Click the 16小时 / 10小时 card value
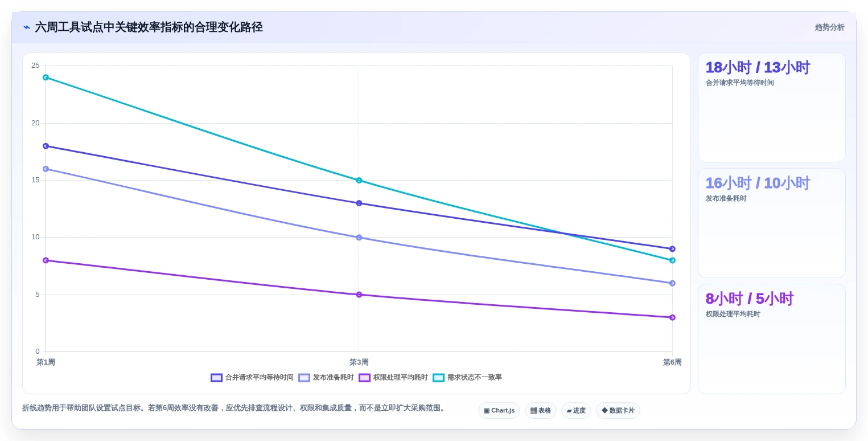The height and width of the screenshot is (441, 868). tap(758, 183)
